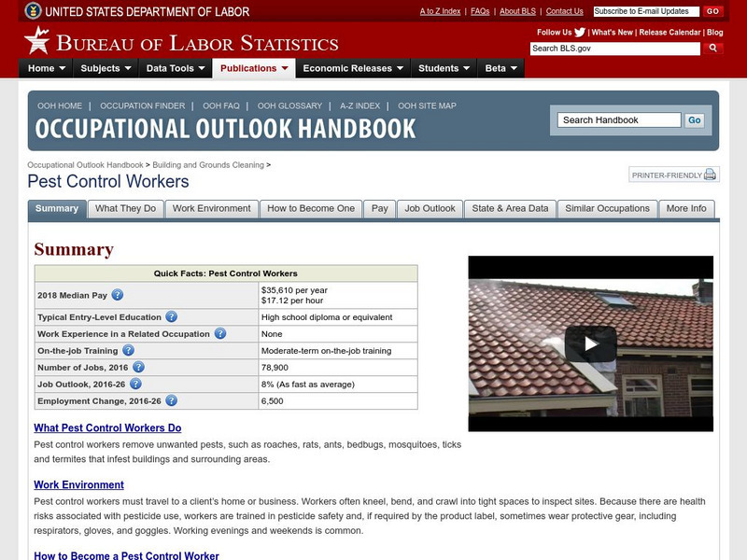Click the Occupational Outlook Handbook banner title

click(225, 129)
